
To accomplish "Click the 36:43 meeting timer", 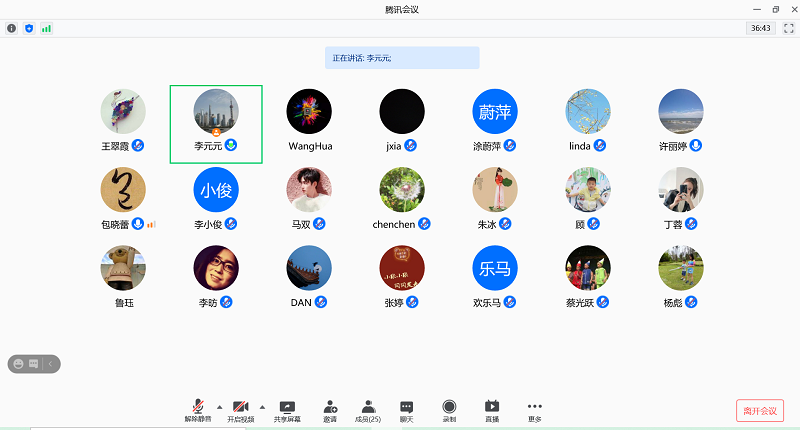I will point(759,28).
